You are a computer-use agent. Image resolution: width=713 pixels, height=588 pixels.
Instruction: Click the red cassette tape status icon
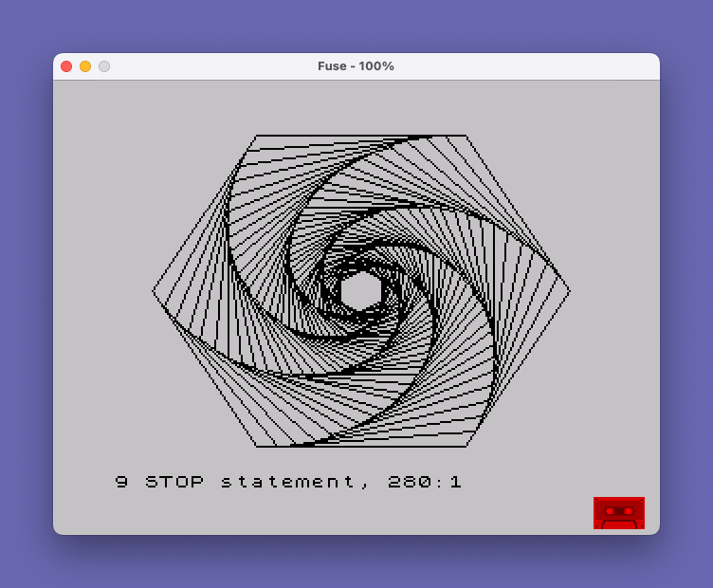tap(619, 513)
